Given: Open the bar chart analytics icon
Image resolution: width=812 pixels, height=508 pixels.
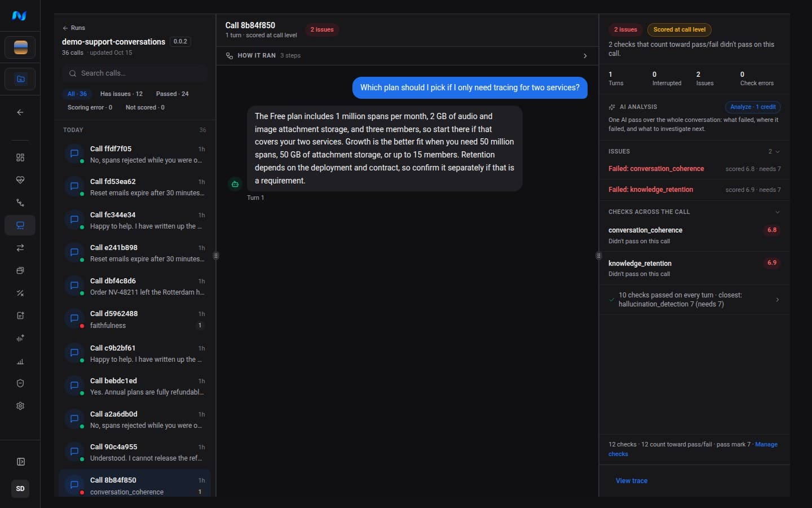Looking at the screenshot, I should (20, 361).
